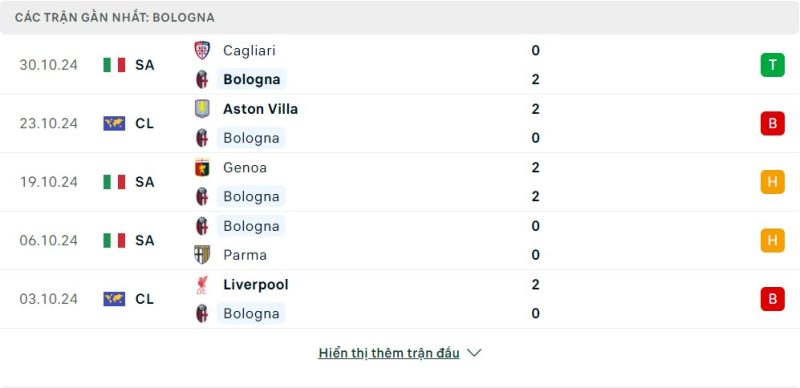Open the Aston Villa team name

260,109
